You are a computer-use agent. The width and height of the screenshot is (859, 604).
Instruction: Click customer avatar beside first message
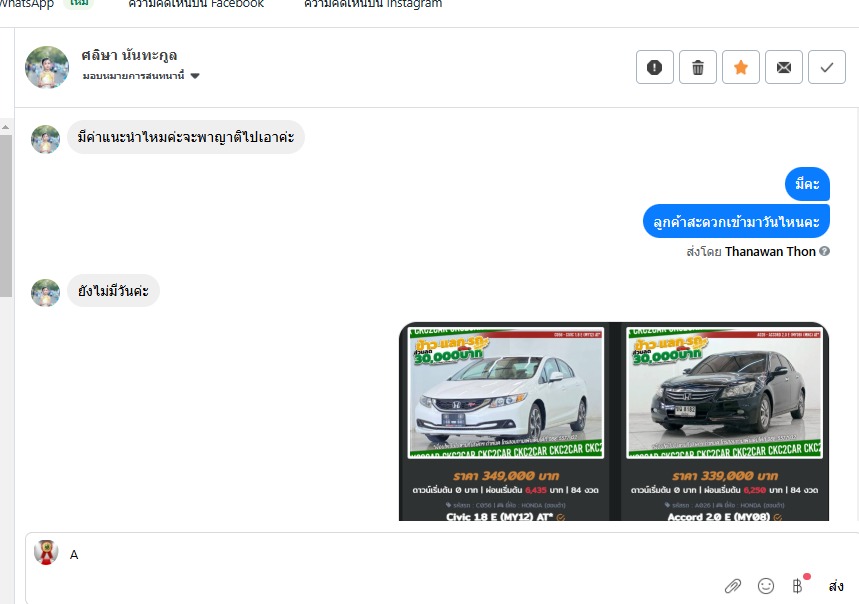point(45,139)
